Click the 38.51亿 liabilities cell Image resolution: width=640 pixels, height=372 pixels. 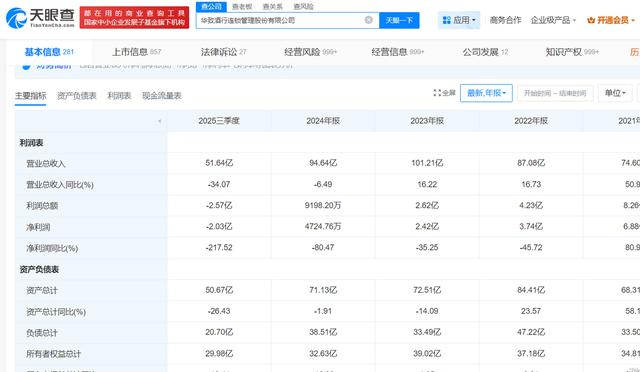pyautogui.click(x=323, y=332)
